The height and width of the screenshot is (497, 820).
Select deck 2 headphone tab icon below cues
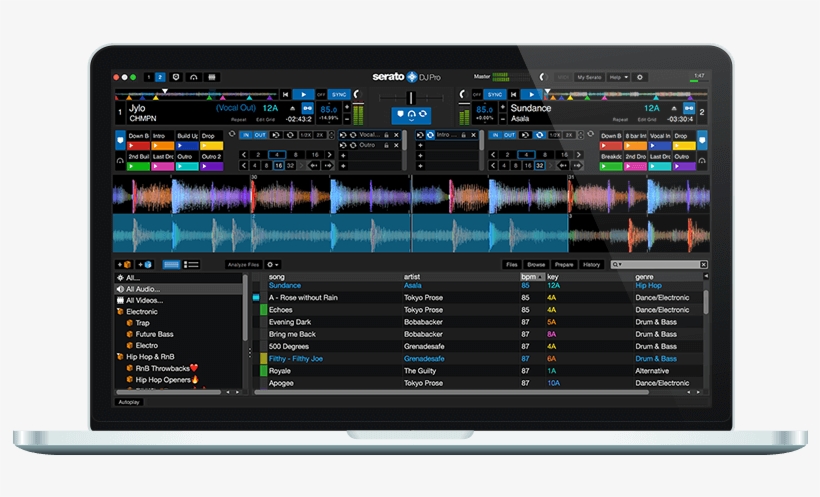pyautogui.click(x=702, y=161)
